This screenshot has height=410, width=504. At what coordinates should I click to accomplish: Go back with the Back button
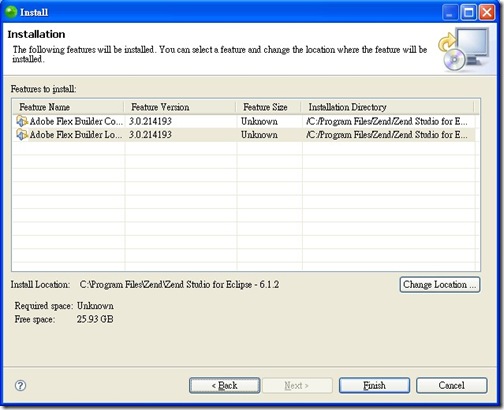pyautogui.click(x=224, y=385)
